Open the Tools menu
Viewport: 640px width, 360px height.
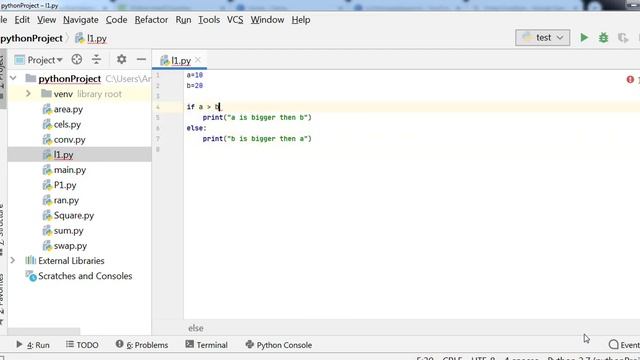pos(209,20)
